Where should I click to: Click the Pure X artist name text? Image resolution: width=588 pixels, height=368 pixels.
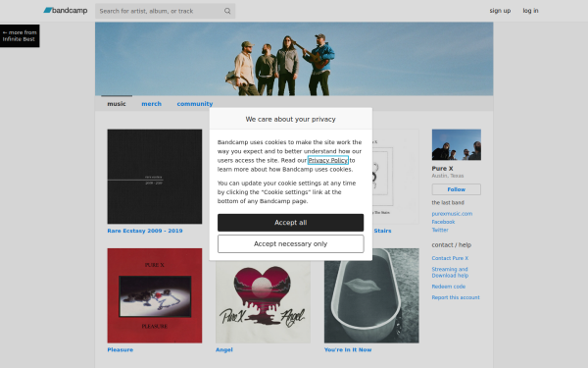(442, 168)
